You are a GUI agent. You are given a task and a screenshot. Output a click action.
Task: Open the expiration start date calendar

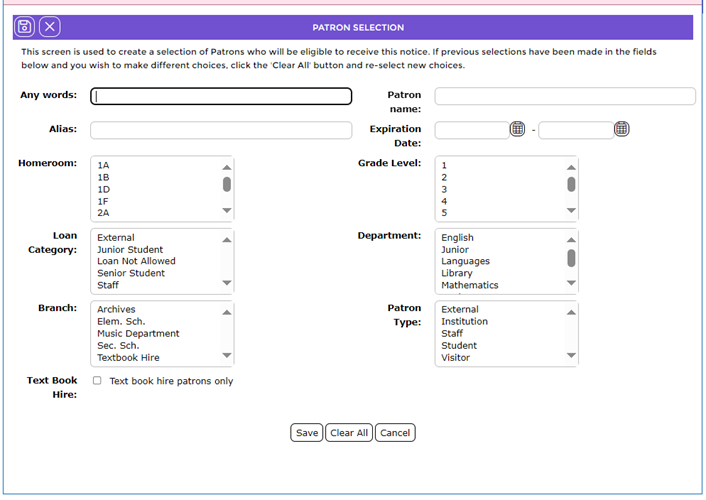[x=517, y=129]
